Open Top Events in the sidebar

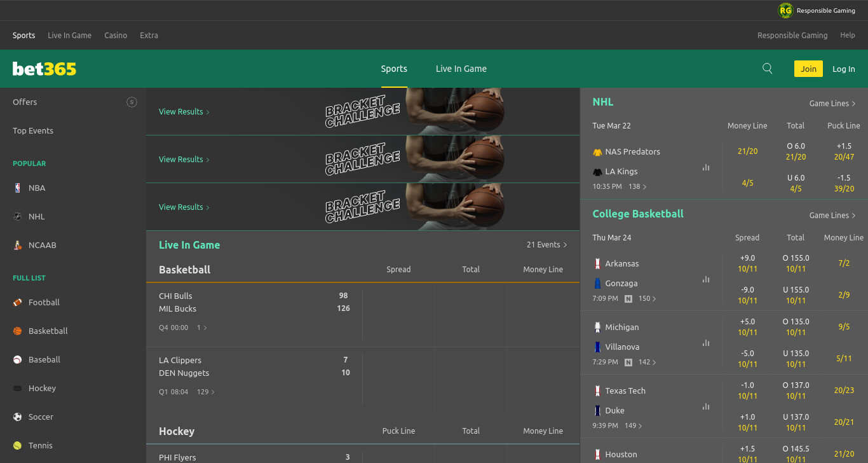pyautogui.click(x=33, y=130)
